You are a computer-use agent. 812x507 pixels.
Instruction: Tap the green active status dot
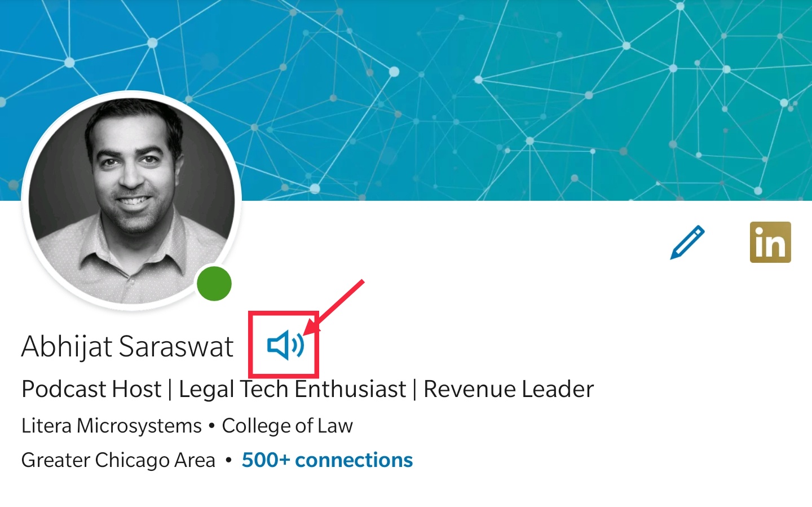pos(214,283)
